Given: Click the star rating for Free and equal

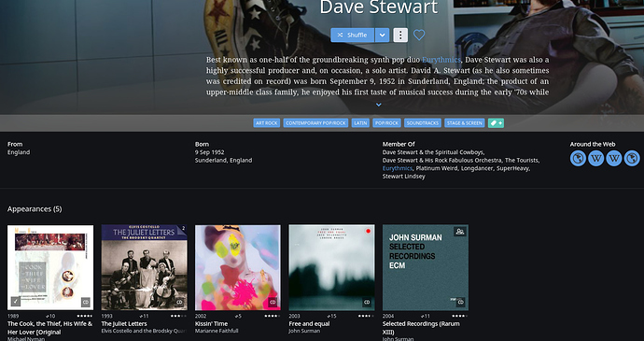Looking at the screenshot, I should (x=366, y=316).
